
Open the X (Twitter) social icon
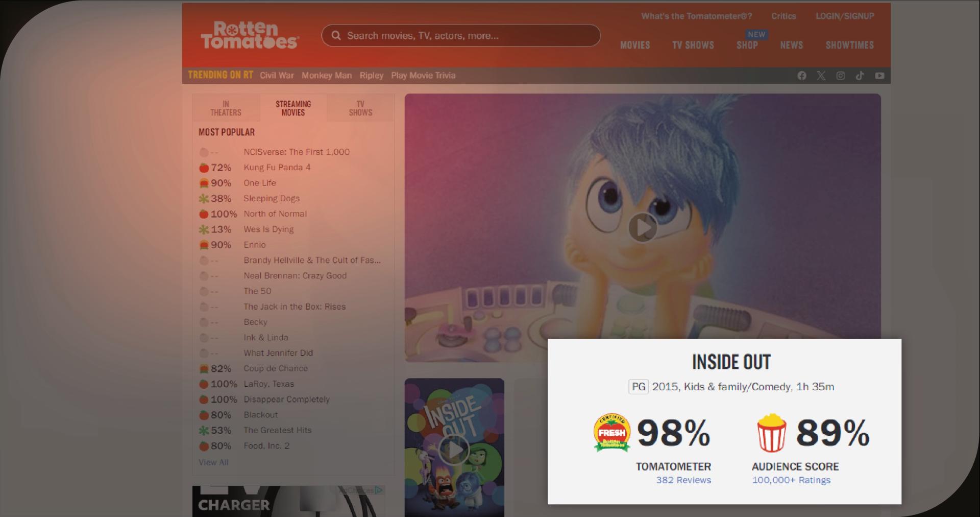(821, 76)
